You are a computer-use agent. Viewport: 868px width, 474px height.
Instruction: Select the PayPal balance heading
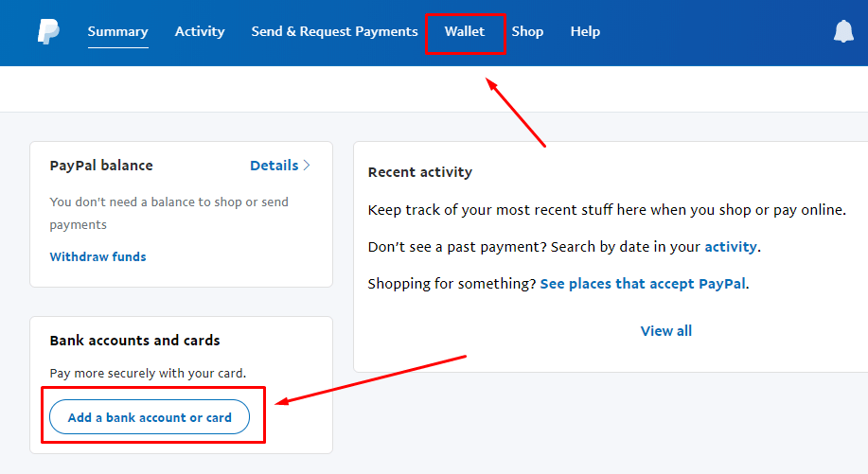pyautogui.click(x=101, y=166)
